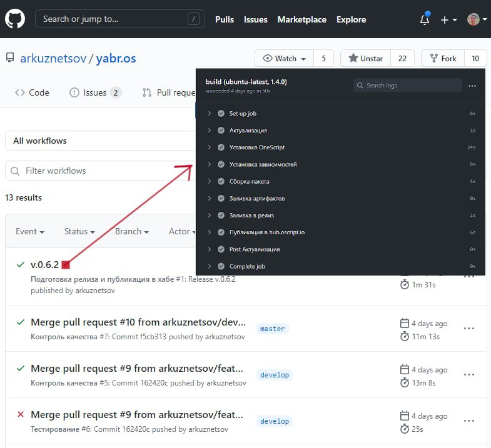The height and width of the screenshot is (448, 491).
Task: Click the Fork button
Action: (x=443, y=58)
